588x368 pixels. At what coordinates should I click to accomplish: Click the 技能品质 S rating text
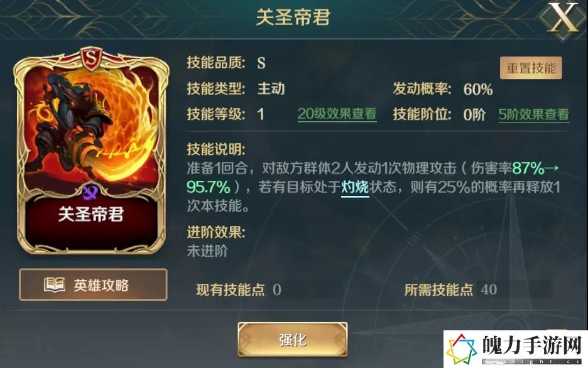tap(261, 63)
